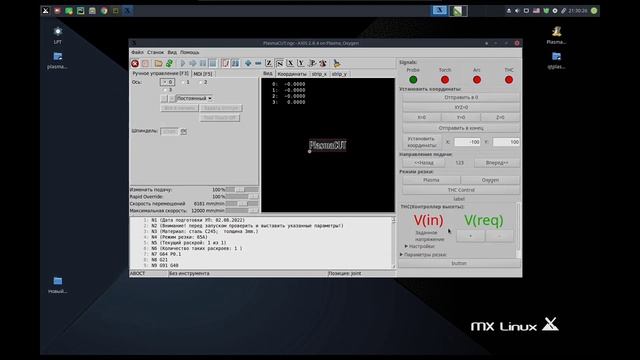
Task: Click the G-code listing vertical scrollbar
Action: (393, 243)
